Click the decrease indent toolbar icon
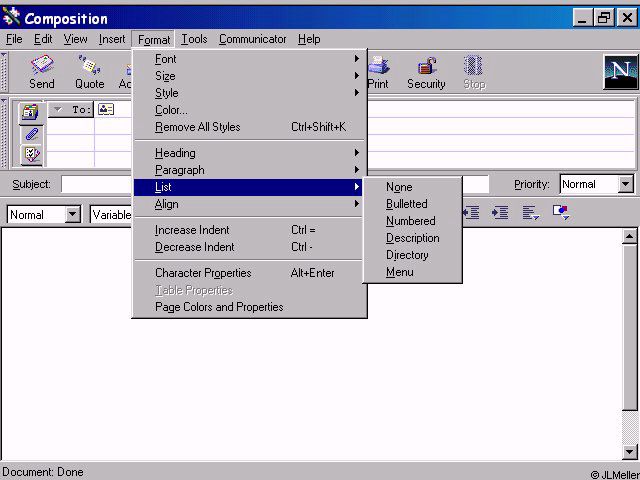This screenshot has height=480, width=640. click(471, 212)
